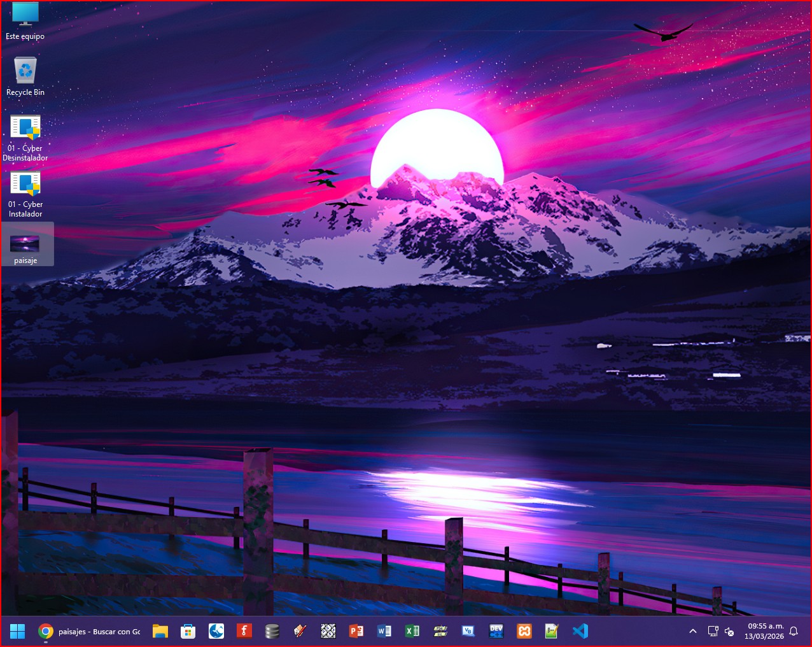Open the Visual Basic taskbar icon
Image resolution: width=812 pixels, height=647 pixels.
click(468, 631)
